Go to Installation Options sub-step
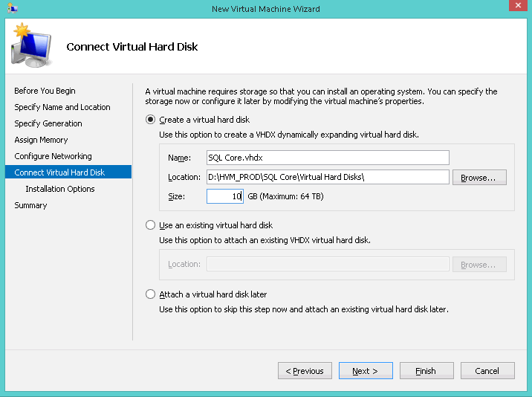The width and height of the screenshot is (532, 397). 60,189
